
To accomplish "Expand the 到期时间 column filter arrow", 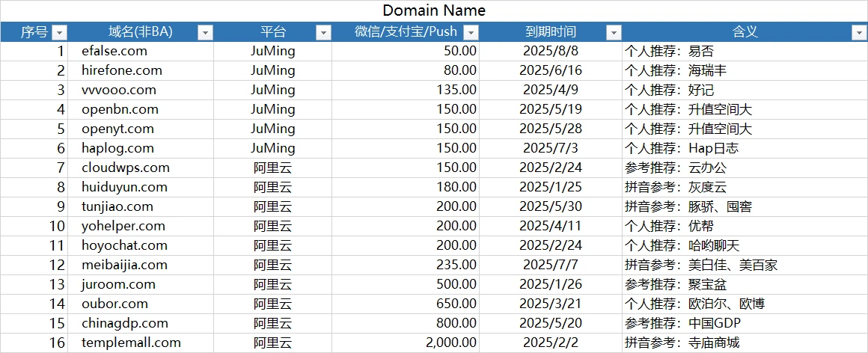I will click(x=614, y=32).
